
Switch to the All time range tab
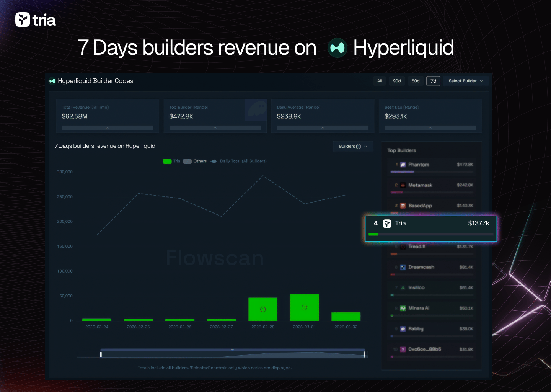(x=380, y=81)
